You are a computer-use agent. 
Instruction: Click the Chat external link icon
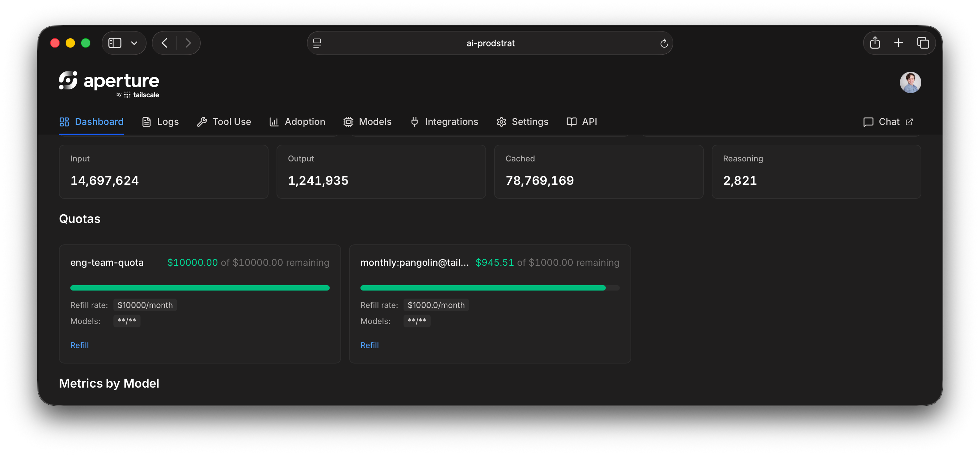(909, 122)
